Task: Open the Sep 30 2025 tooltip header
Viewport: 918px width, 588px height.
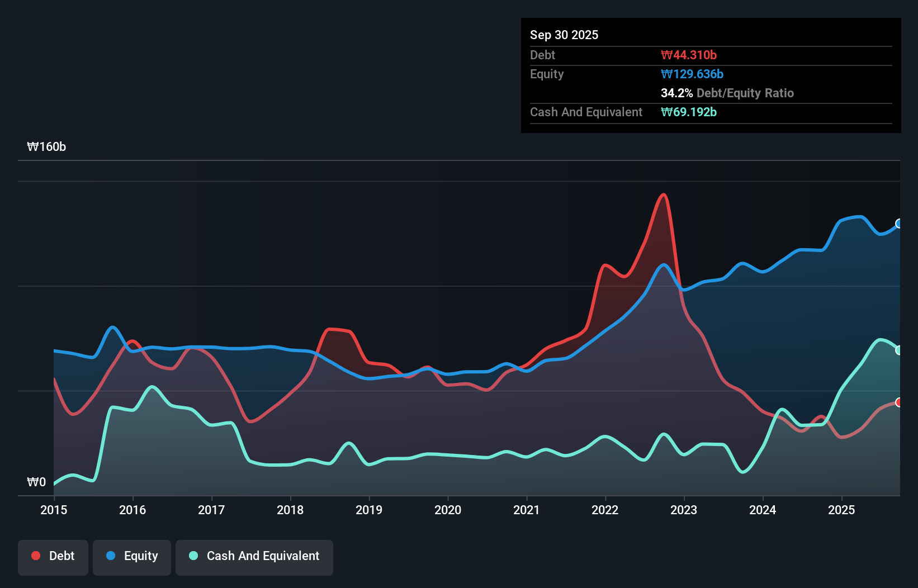Action: point(564,35)
